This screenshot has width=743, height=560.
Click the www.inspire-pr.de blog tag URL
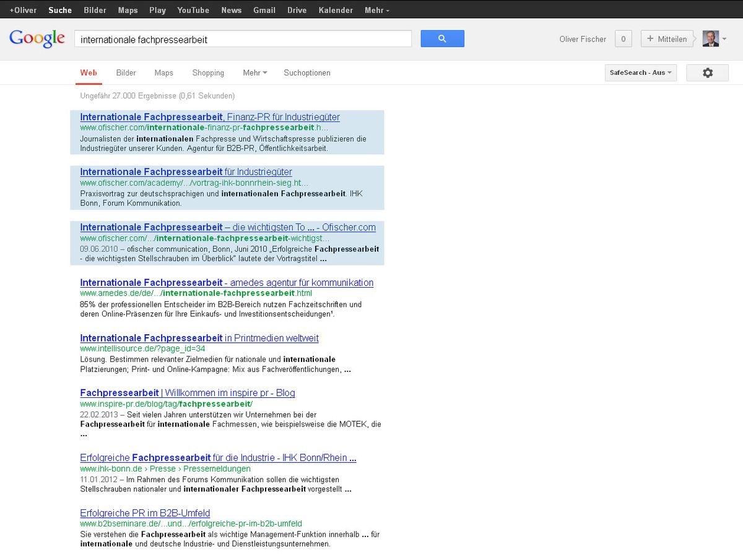[167, 403]
